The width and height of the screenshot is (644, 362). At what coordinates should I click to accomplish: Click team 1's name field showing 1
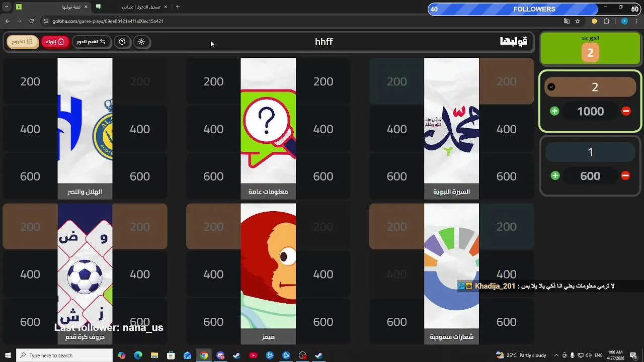[590, 152]
